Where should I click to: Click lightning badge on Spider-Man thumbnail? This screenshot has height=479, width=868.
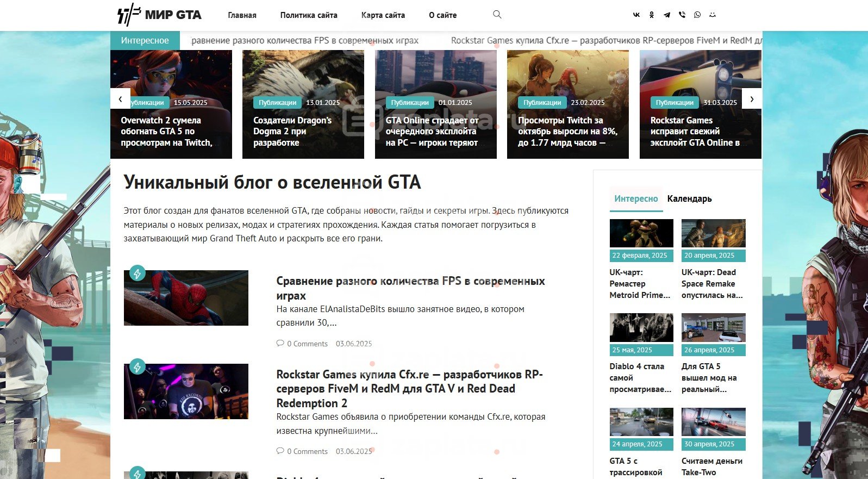pyautogui.click(x=137, y=273)
